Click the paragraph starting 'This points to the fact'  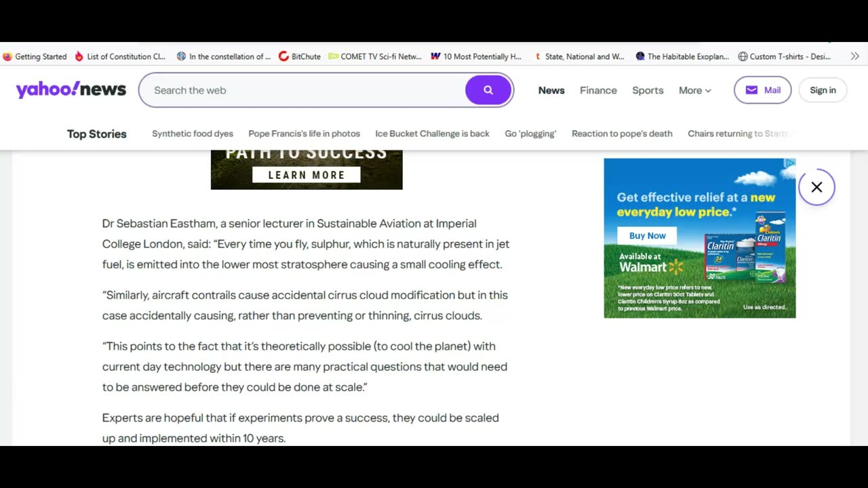pos(305,366)
